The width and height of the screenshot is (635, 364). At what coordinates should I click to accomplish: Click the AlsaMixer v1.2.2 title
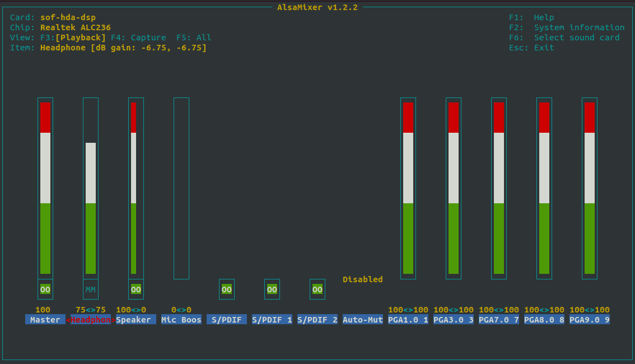[317, 7]
